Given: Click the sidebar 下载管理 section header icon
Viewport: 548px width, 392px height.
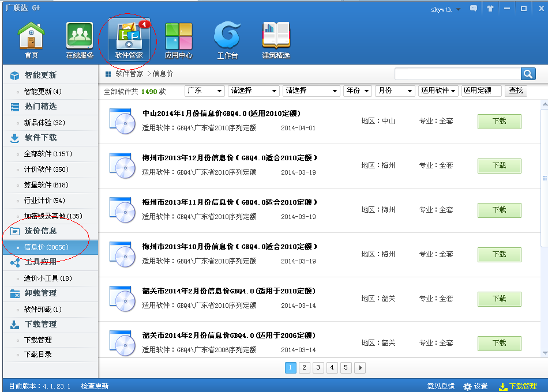Looking at the screenshot, I should coord(14,325).
